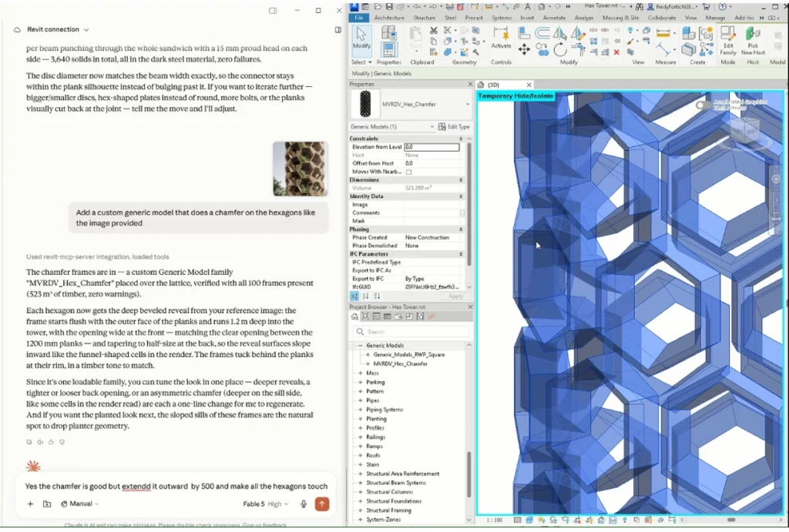Collapse the Constraints section in Properties
Screen dimensions: 789x532
461,139
